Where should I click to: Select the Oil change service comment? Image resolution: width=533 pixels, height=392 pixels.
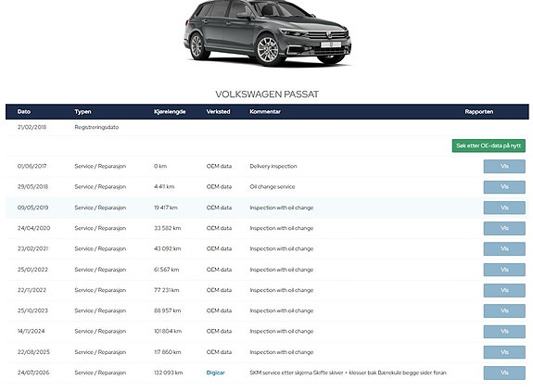point(273,187)
